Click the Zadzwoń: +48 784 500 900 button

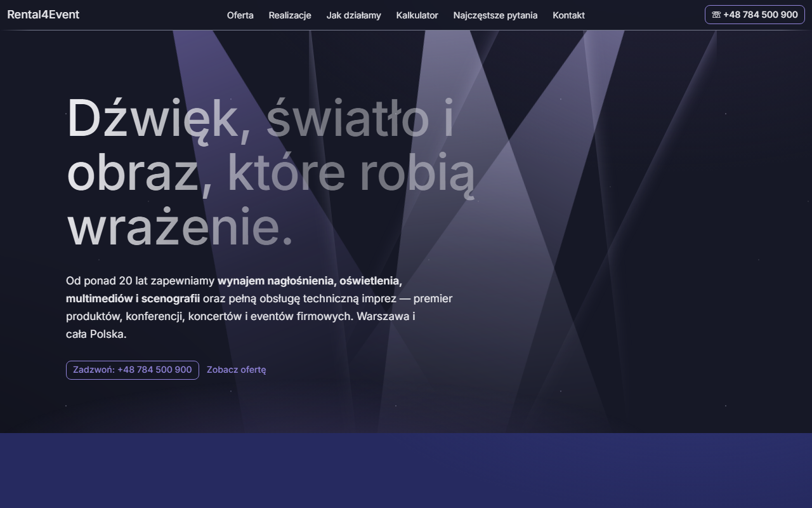[x=133, y=370]
